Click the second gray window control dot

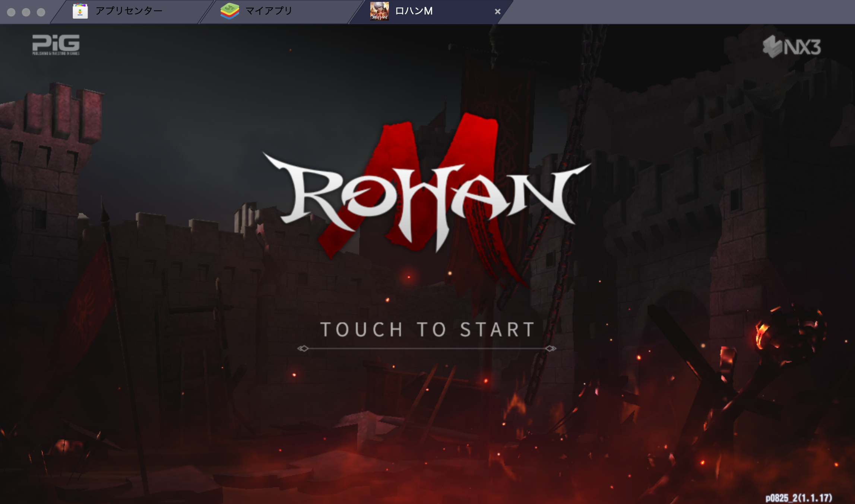tap(26, 12)
